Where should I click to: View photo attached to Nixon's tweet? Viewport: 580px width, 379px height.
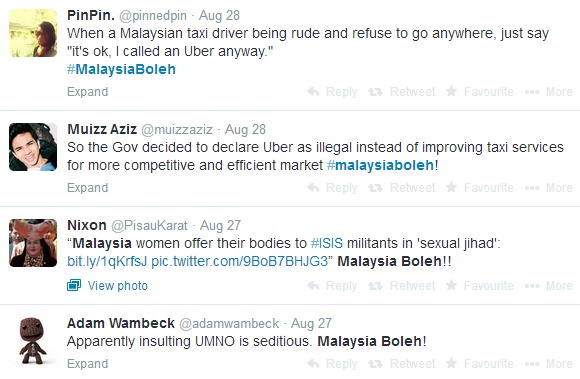point(107,286)
